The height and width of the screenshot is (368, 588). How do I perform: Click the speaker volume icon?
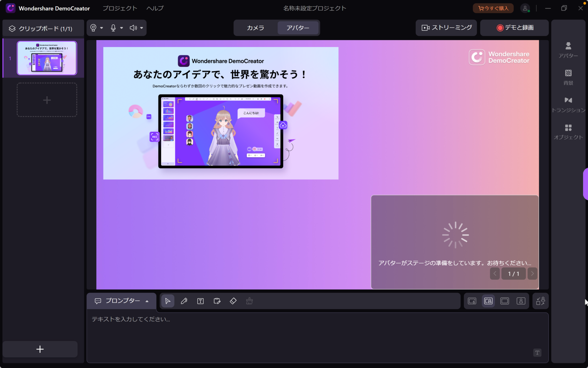pos(133,28)
